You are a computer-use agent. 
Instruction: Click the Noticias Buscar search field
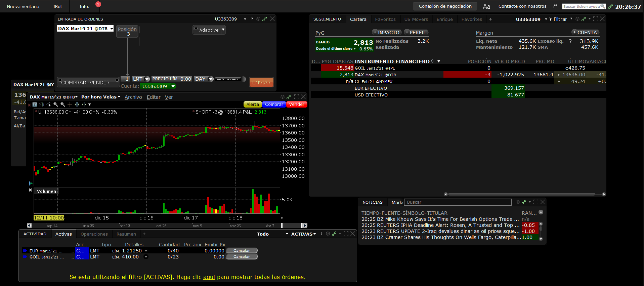458,202
